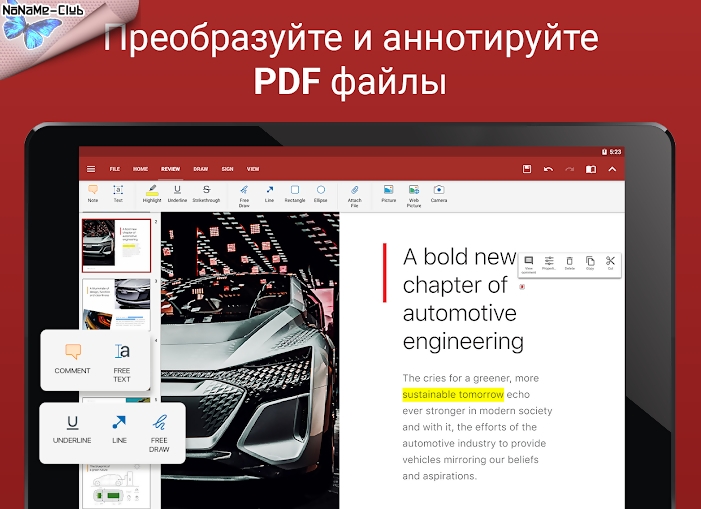Click the Attach File paperclip icon
The height and width of the screenshot is (509, 701).
pyautogui.click(x=354, y=193)
